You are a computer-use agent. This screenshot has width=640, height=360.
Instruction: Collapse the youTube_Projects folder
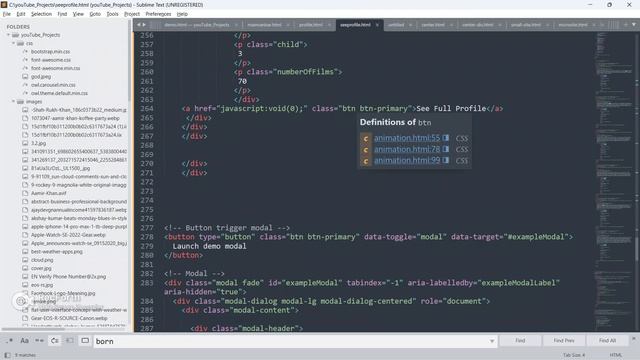(8, 35)
